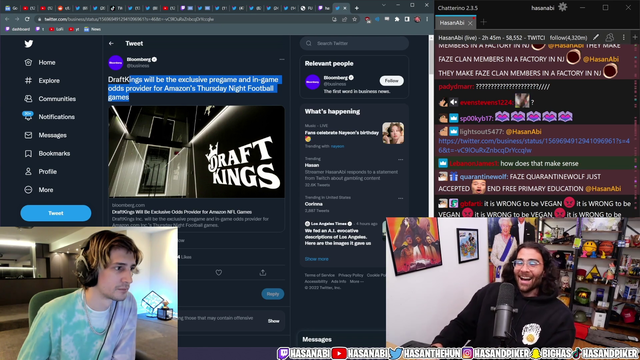
Task: Open the Chatterino split three-dot menu
Action: pos(623,38)
